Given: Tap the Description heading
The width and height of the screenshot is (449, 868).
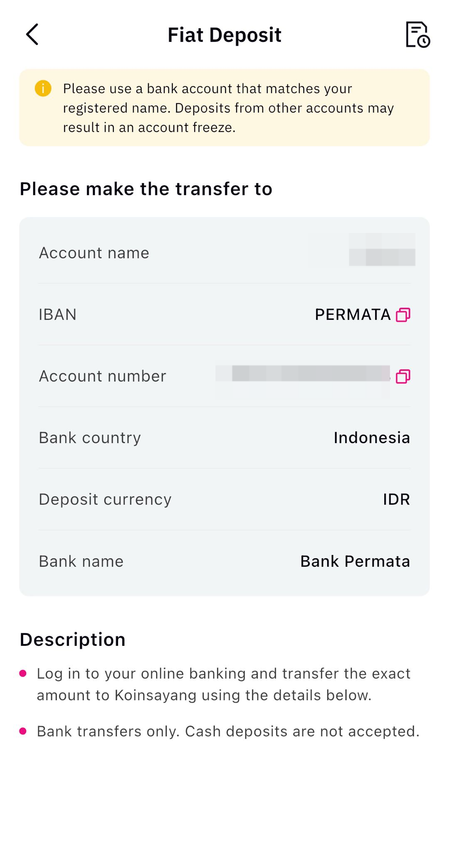Looking at the screenshot, I should 73,640.
